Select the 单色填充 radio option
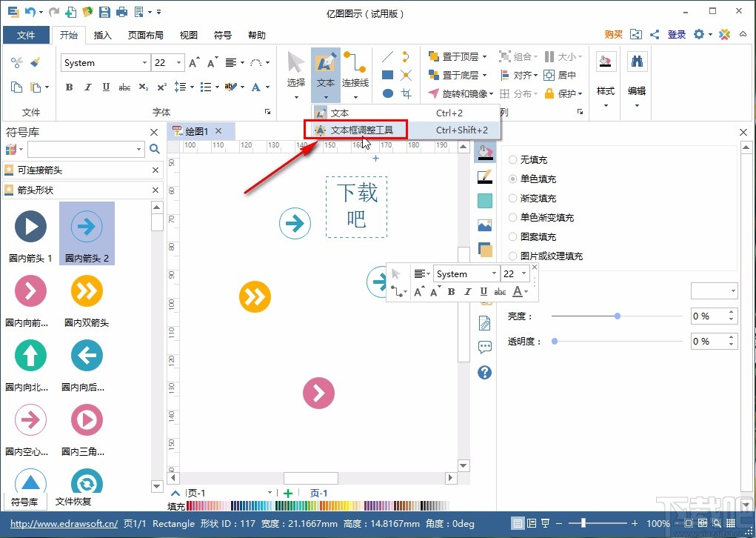 (513, 179)
